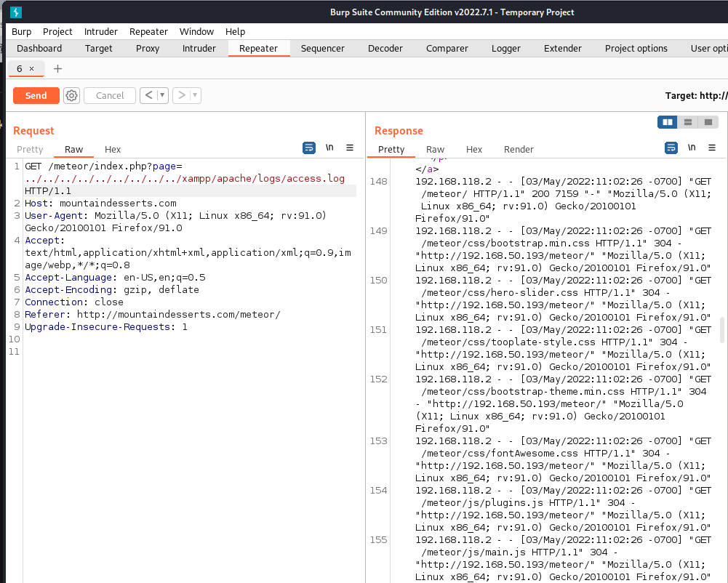Viewport: 728px width, 583px height.
Task: Go forward to next request with right arrow
Action: coord(182,96)
